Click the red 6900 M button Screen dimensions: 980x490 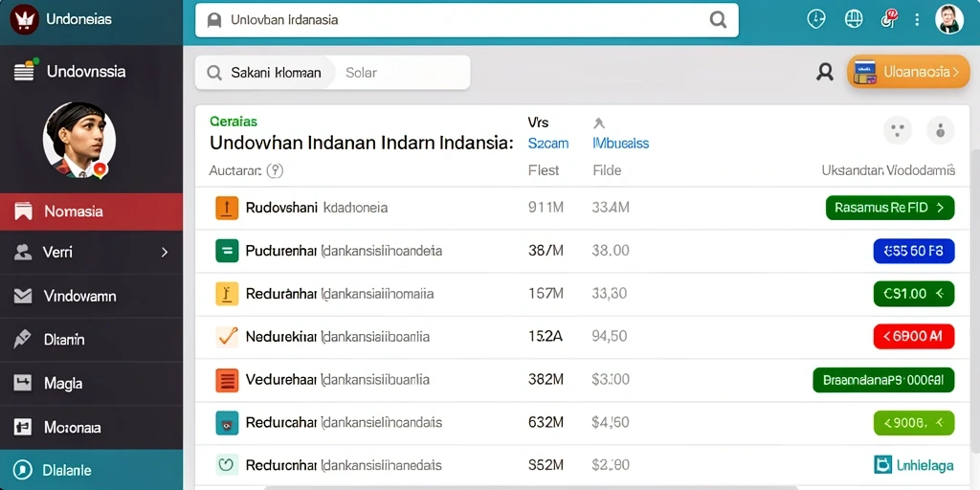pyautogui.click(x=914, y=336)
